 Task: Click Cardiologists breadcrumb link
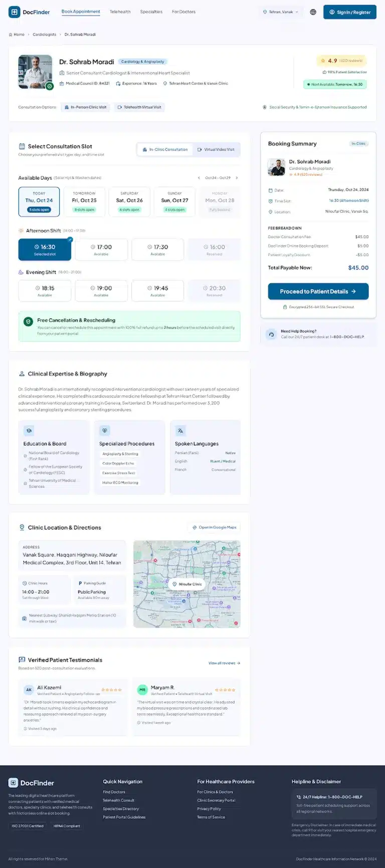pyautogui.click(x=45, y=35)
